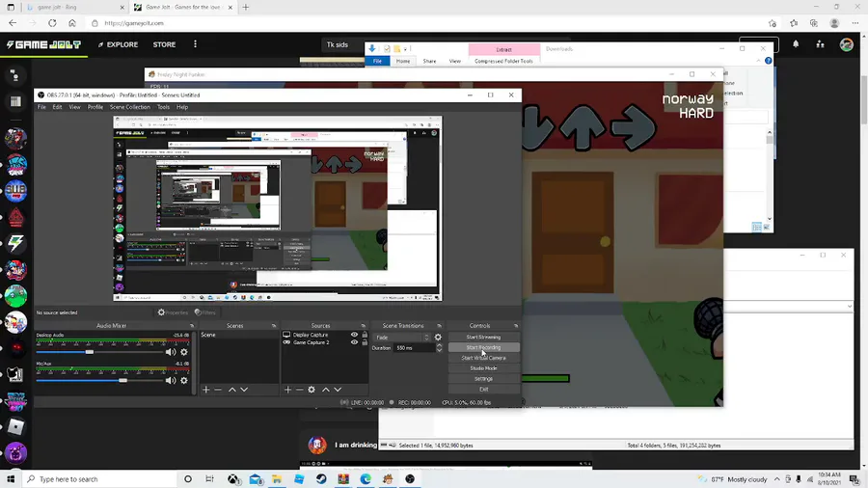
Task: Open source Filters button above the mixer
Action: click(204, 312)
